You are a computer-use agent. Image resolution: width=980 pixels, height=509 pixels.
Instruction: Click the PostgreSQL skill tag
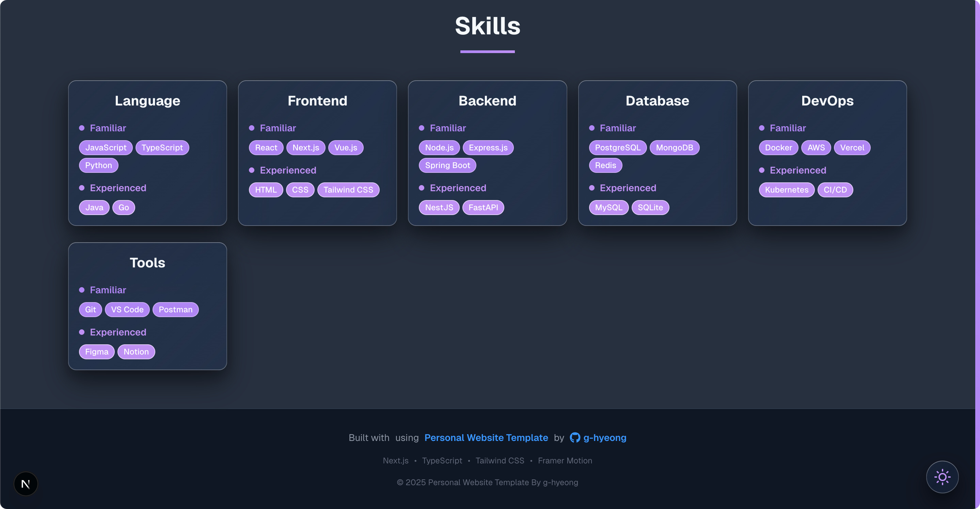618,147
